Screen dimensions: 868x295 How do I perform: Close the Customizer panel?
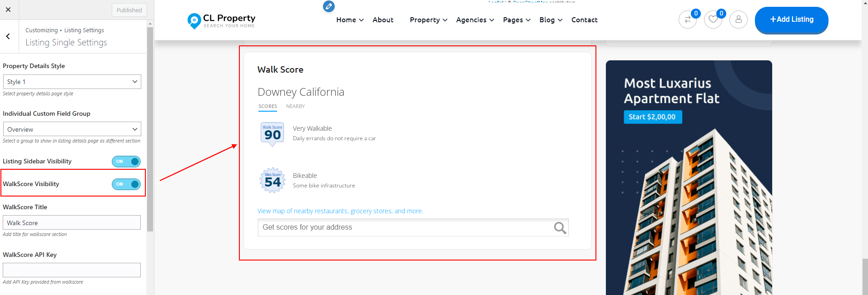[x=8, y=10]
